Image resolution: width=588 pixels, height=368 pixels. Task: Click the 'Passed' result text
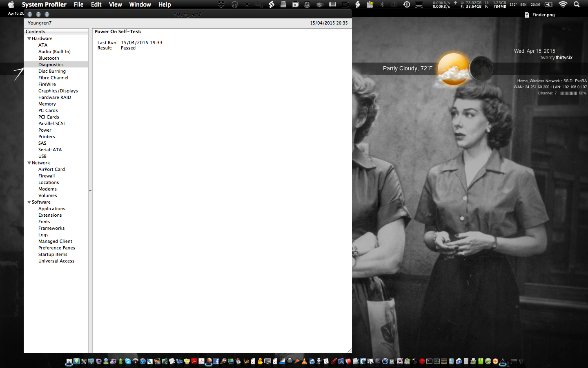coord(128,48)
